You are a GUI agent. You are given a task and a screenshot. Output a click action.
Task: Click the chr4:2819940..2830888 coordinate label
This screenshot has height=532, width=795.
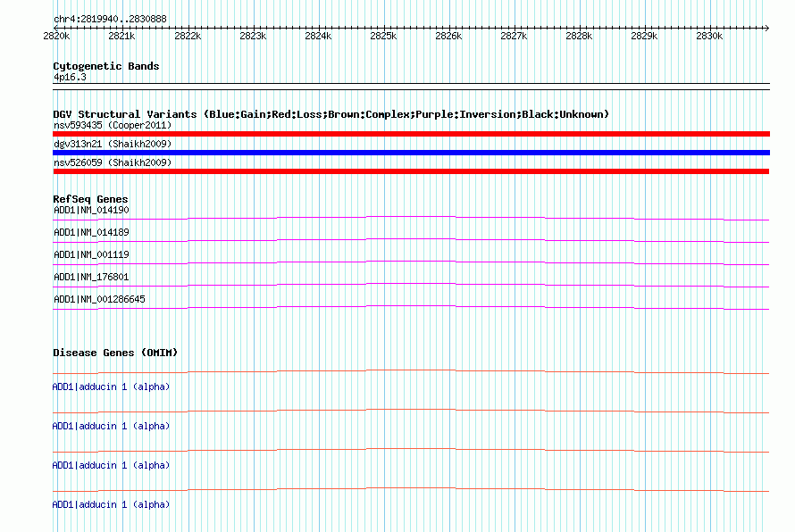pos(110,19)
